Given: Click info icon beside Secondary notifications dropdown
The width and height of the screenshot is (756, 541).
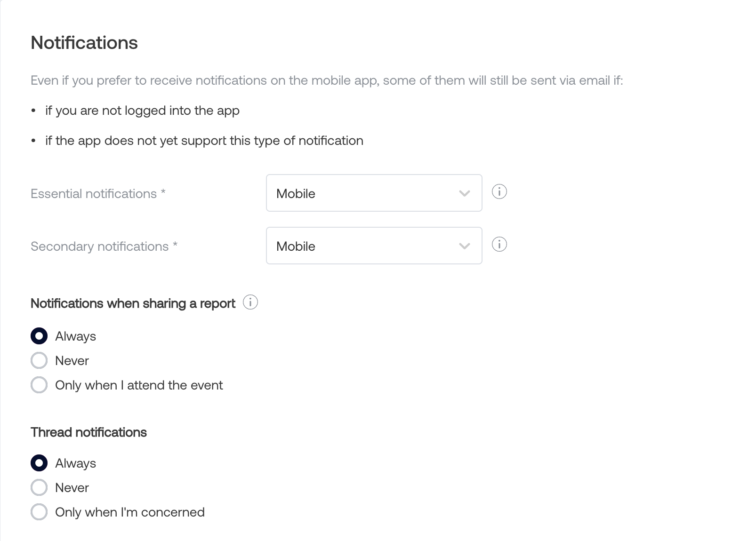Looking at the screenshot, I should coord(499,245).
